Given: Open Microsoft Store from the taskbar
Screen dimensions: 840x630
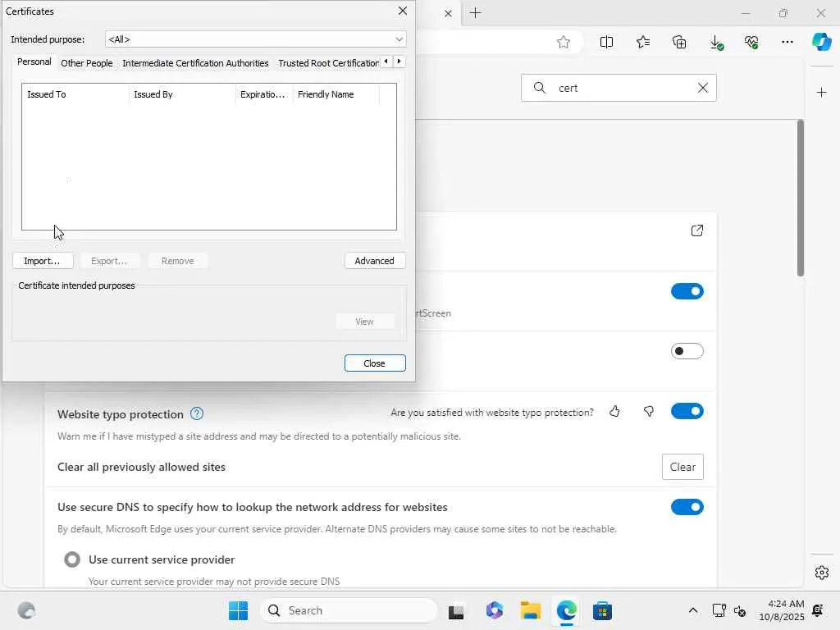Looking at the screenshot, I should click(602, 610).
